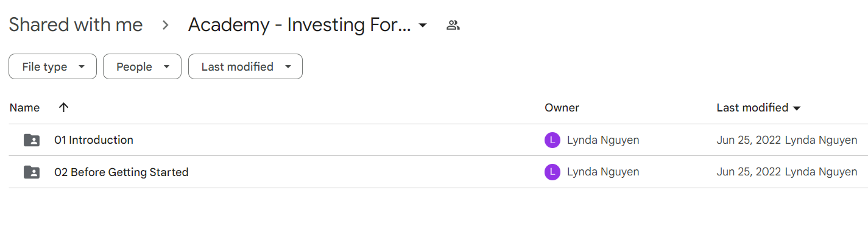The height and width of the screenshot is (226, 868).
Task: Click the sort direction arrow next to Name
Action: coord(63,108)
